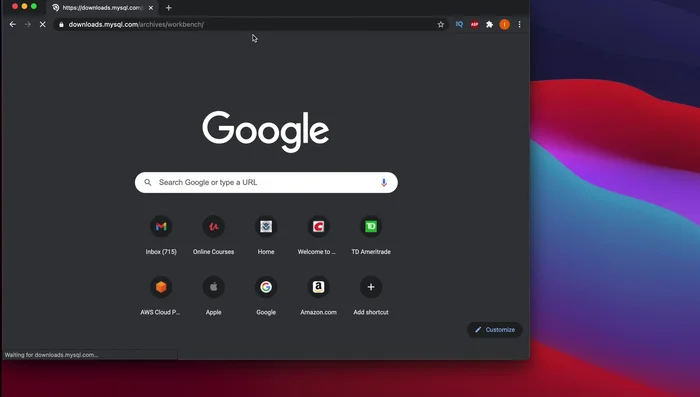Screen dimensions: 700x397
Task: Open a new tab
Action: click(x=168, y=8)
